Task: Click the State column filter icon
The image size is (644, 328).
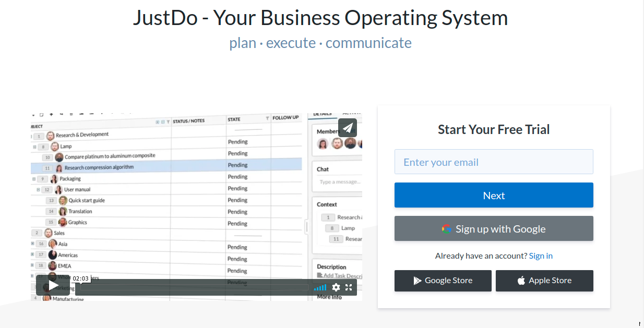Action: (x=268, y=119)
